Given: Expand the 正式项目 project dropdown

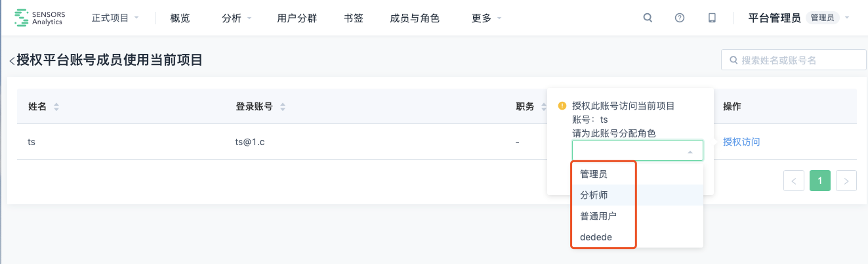Looking at the screenshot, I should tap(115, 18).
